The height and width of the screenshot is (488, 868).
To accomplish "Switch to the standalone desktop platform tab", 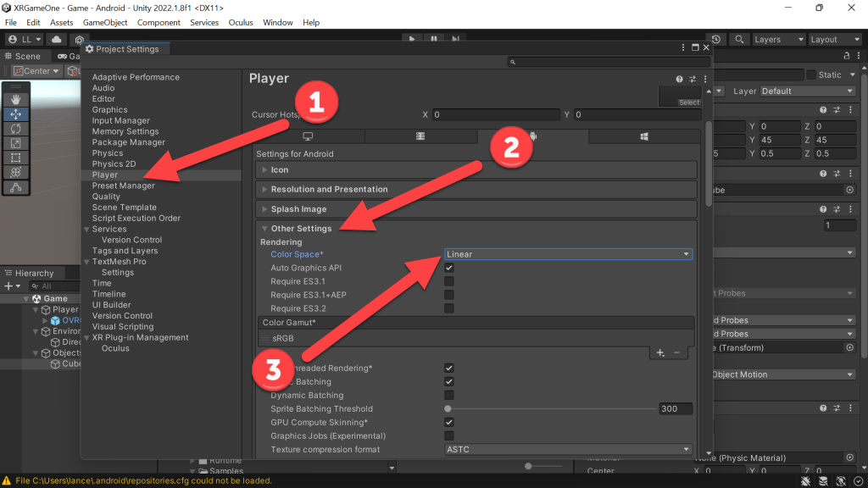I will tap(308, 136).
